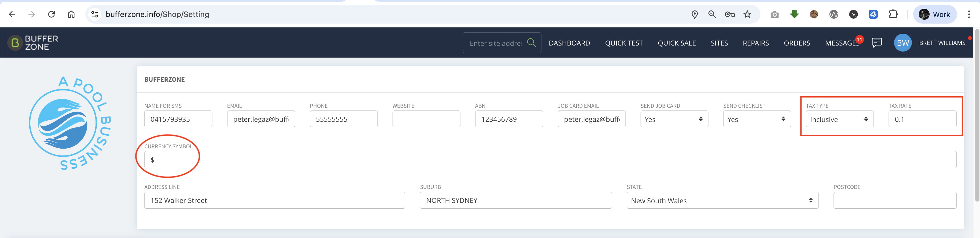Open the extensions puzzle piece menu
Viewport: 980px width, 238px height.
(893, 15)
